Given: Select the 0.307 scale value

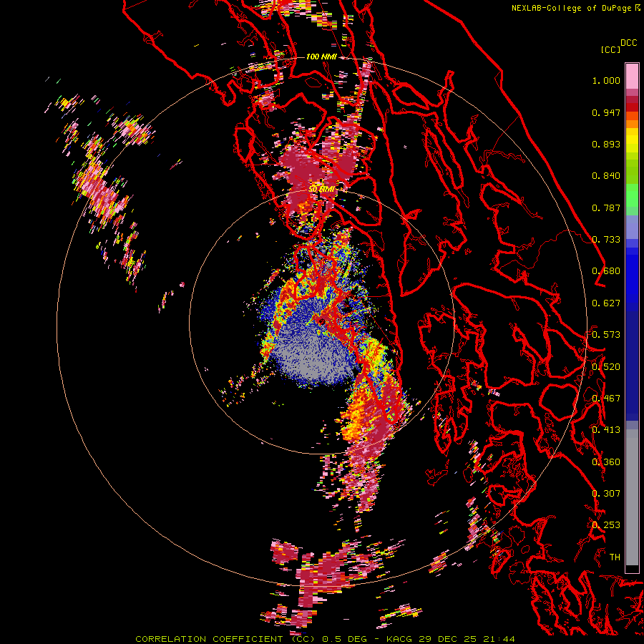Looking at the screenshot, I should tap(606, 493).
